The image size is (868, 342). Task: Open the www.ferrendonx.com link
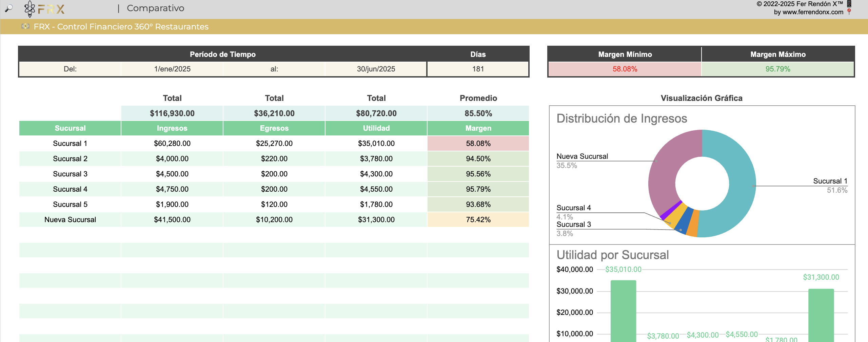point(813,12)
